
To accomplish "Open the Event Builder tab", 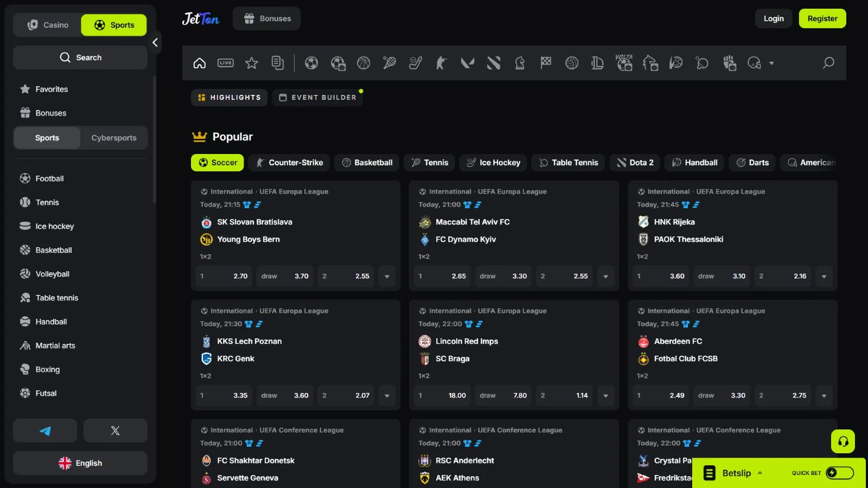I will (318, 98).
